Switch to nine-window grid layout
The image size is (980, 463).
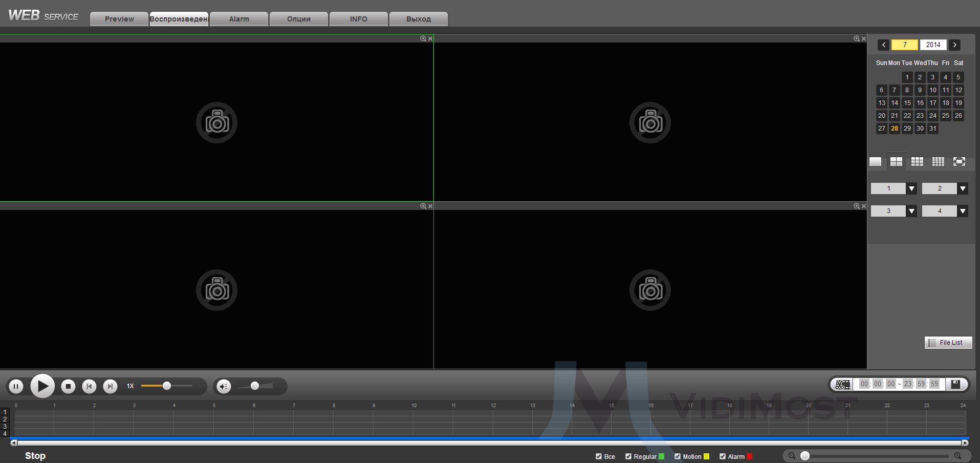click(x=917, y=162)
